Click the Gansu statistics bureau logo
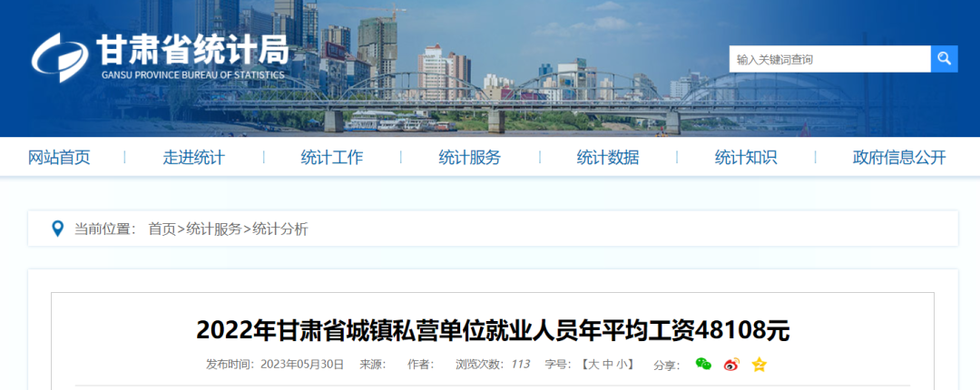This screenshot has width=980, height=390. [x=160, y=56]
